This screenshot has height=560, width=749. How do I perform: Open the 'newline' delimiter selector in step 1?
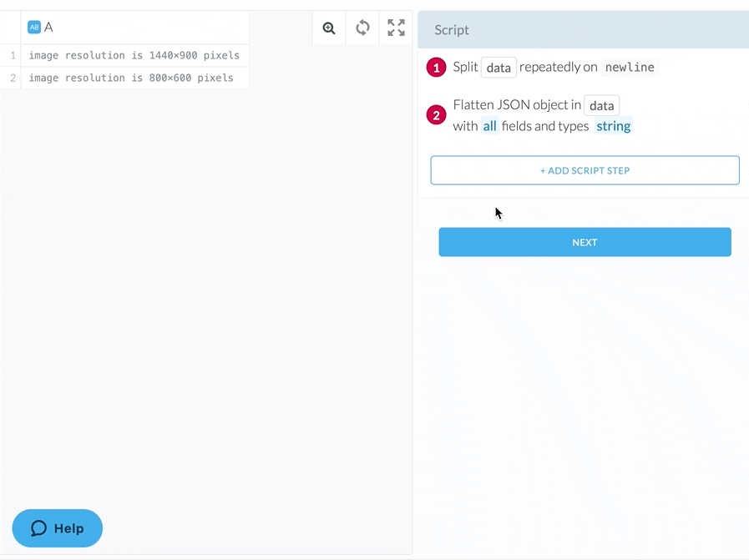[630, 67]
